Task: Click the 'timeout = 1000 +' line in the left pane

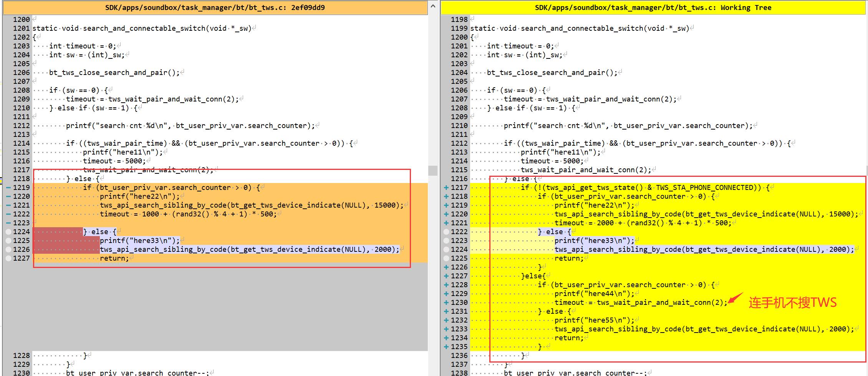Action: [189, 214]
